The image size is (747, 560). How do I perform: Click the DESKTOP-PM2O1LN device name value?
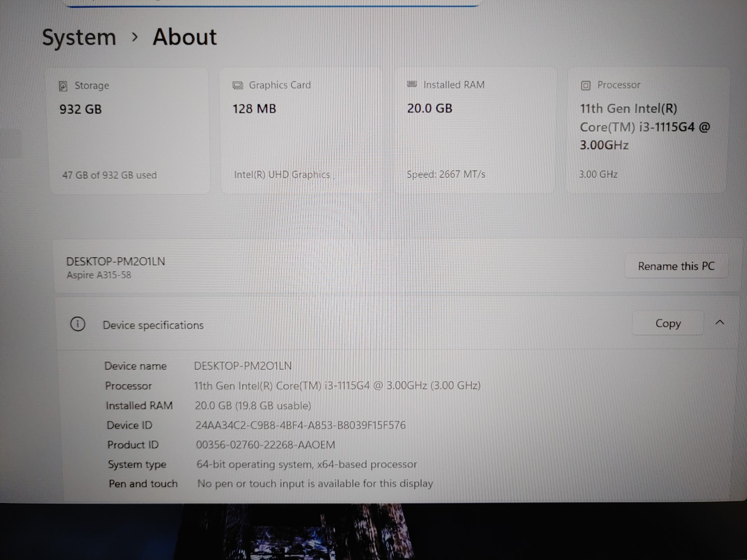click(243, 366)
